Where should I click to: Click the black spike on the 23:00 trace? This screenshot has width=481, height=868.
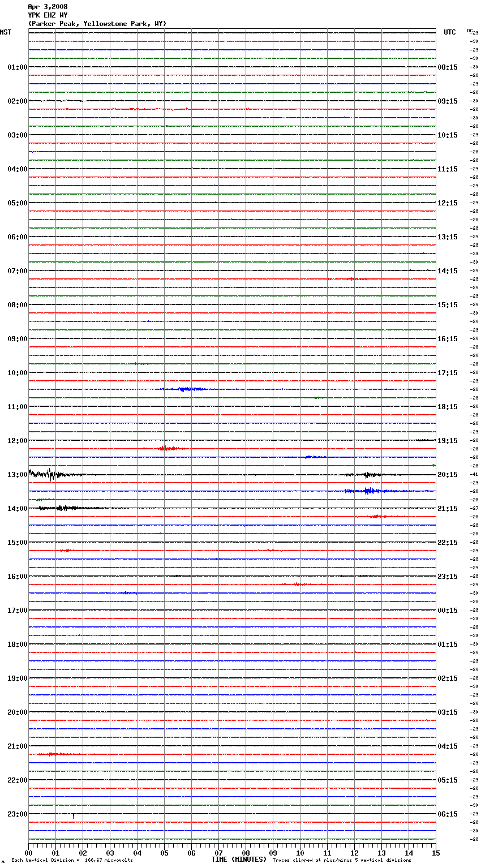(73, 815)
